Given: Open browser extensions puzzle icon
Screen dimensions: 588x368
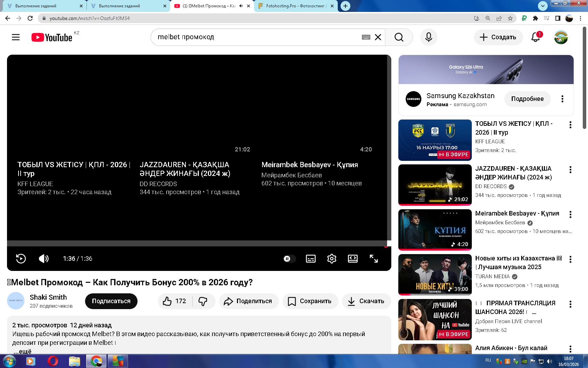Looking at the screenshot, I should 535,18.
